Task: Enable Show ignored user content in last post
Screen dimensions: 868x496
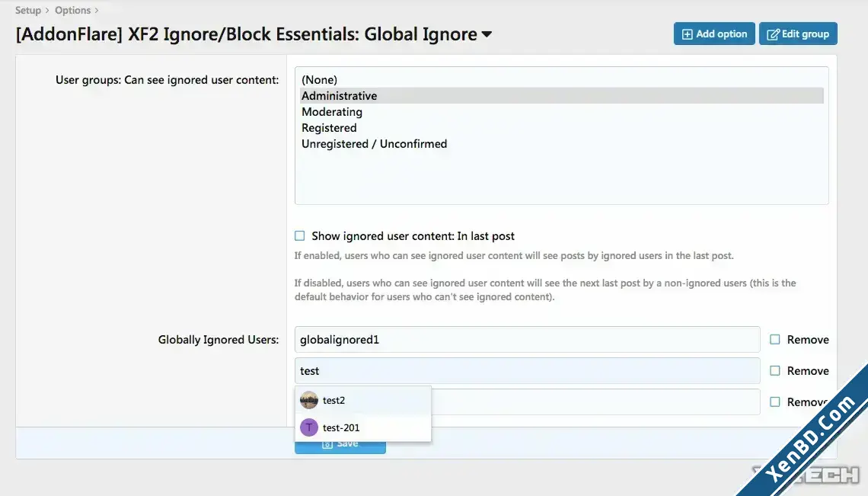Action: [299, 236]
